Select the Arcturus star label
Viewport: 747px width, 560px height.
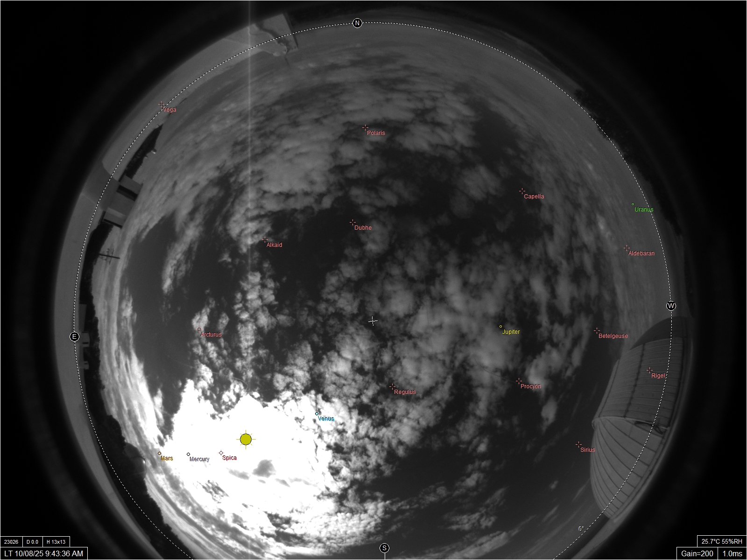[x=211, y=335]
